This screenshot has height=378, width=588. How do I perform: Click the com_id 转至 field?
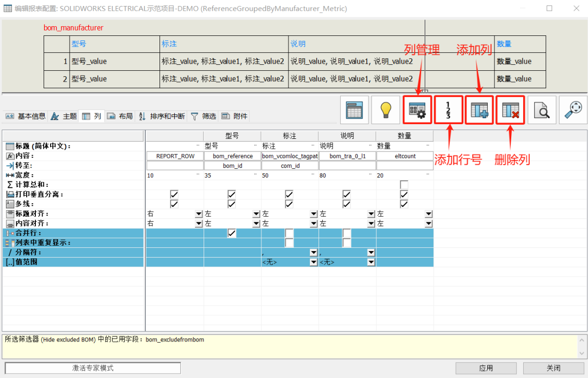290,166
